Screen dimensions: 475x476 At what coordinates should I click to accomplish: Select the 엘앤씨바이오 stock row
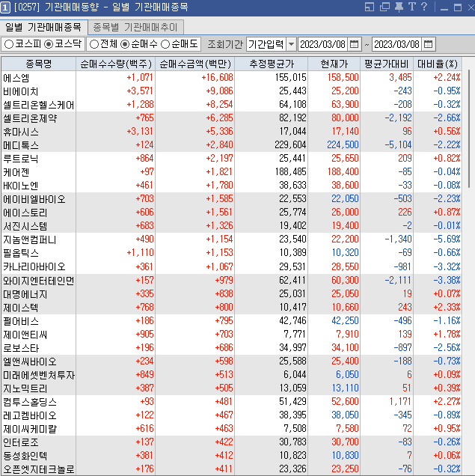click(x=232, y=361)
